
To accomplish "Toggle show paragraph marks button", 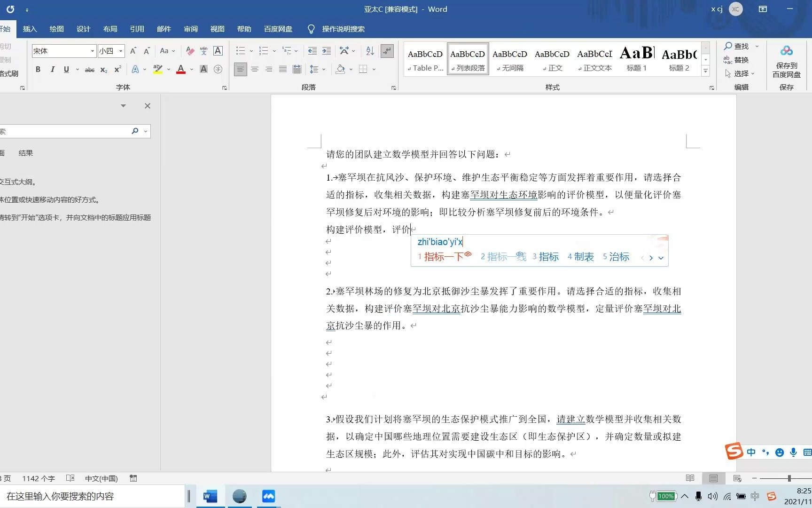I will pyautogui.click(x=387, y=51).
